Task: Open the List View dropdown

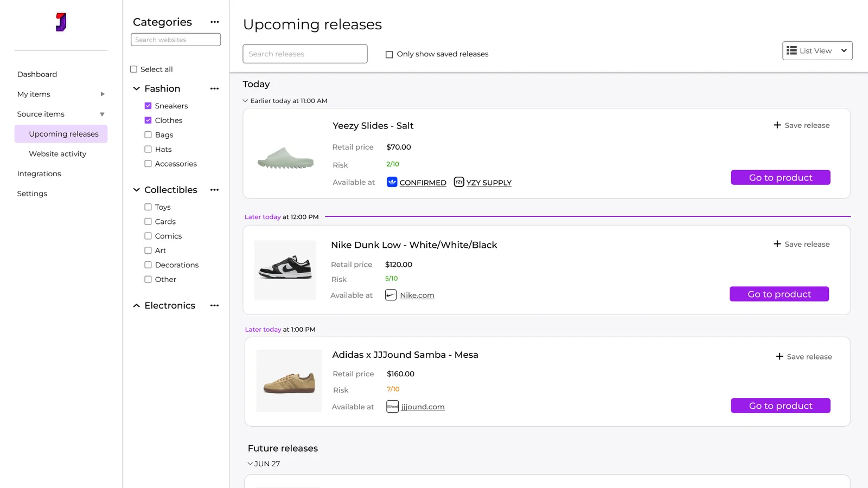Action: point(817,50)
